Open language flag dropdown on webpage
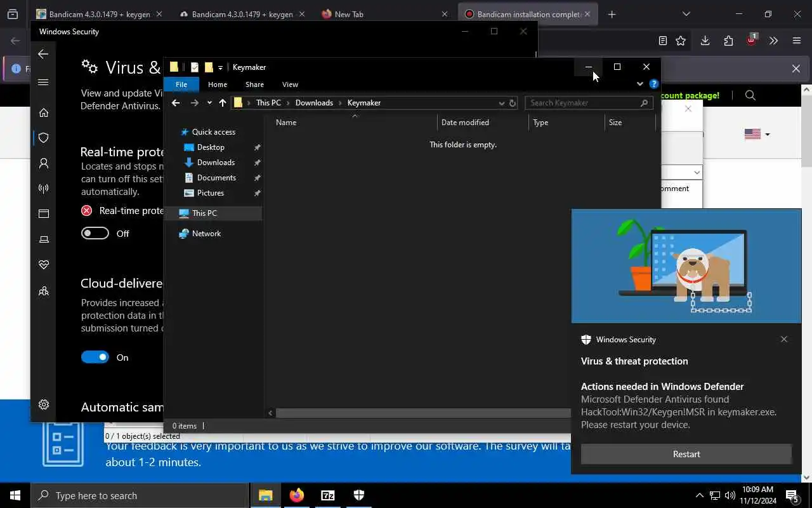 (x=757, y=134)
